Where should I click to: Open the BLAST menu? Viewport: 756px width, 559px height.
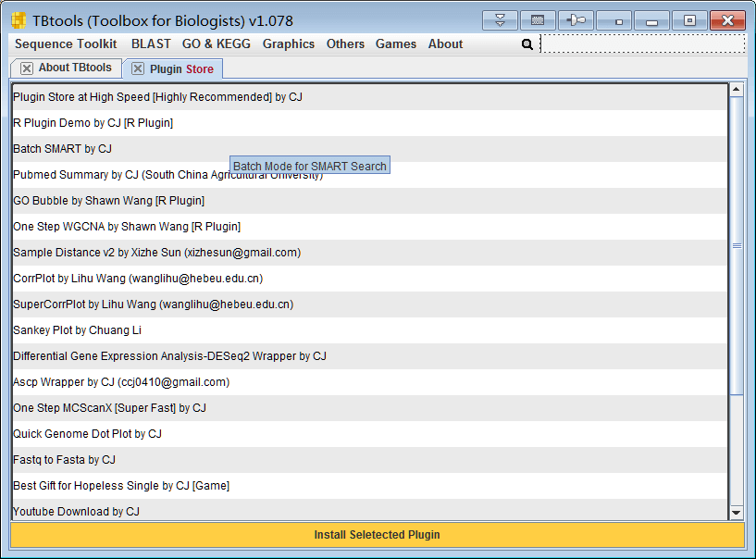tap(151, 43)
